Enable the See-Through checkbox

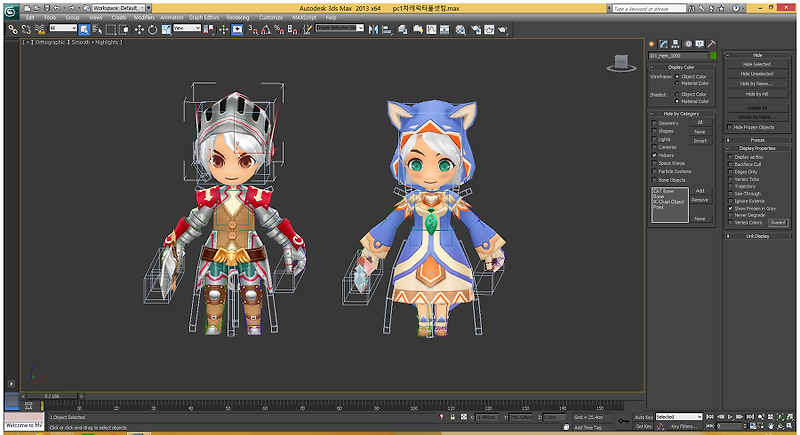pos(731,194)
